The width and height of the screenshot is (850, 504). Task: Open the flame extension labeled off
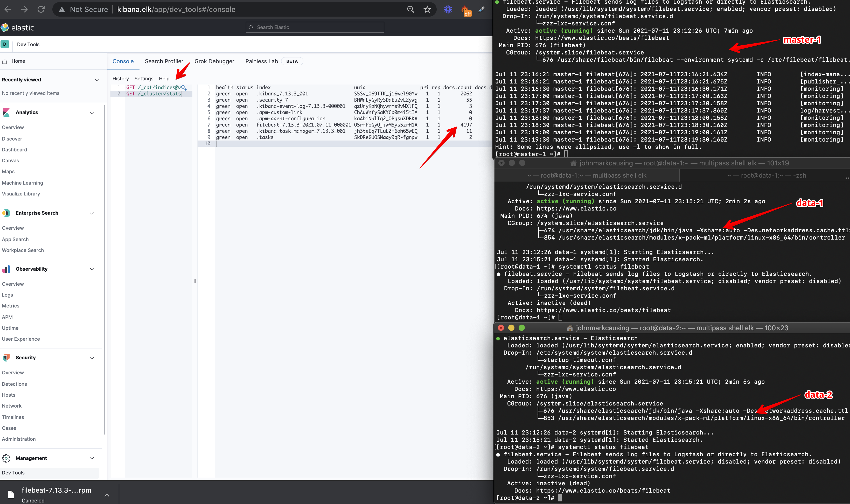[x=466, y=11]
